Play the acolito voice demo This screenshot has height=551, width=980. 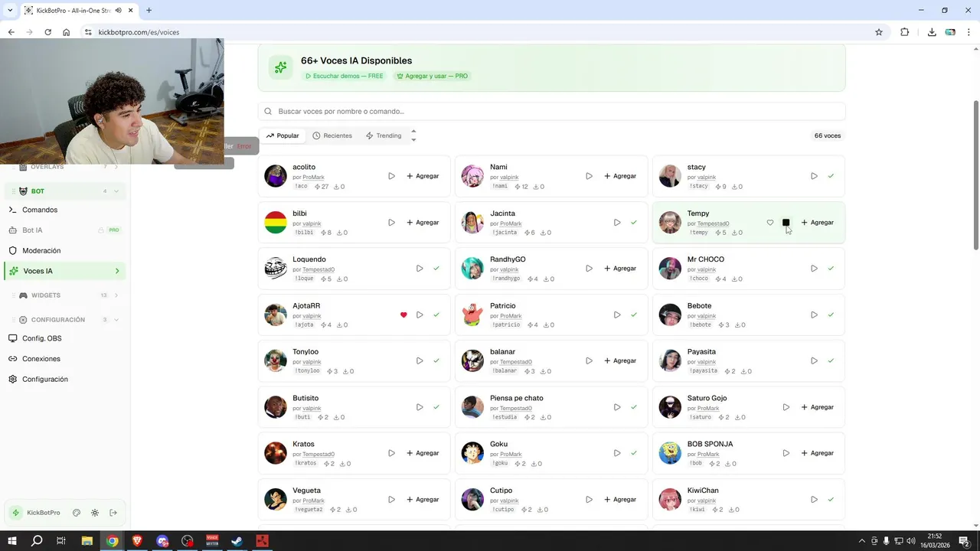click(x=391, y=176)
